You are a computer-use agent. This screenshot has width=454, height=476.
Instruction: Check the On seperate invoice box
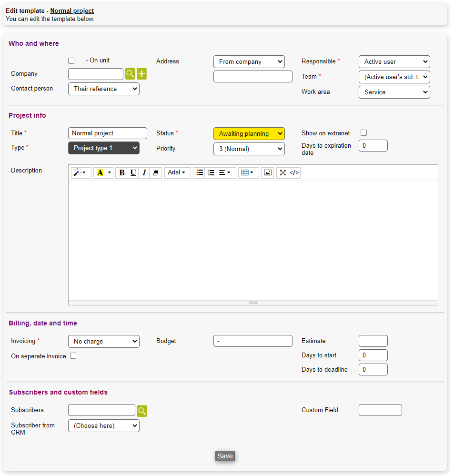click(x=73, y=355)
